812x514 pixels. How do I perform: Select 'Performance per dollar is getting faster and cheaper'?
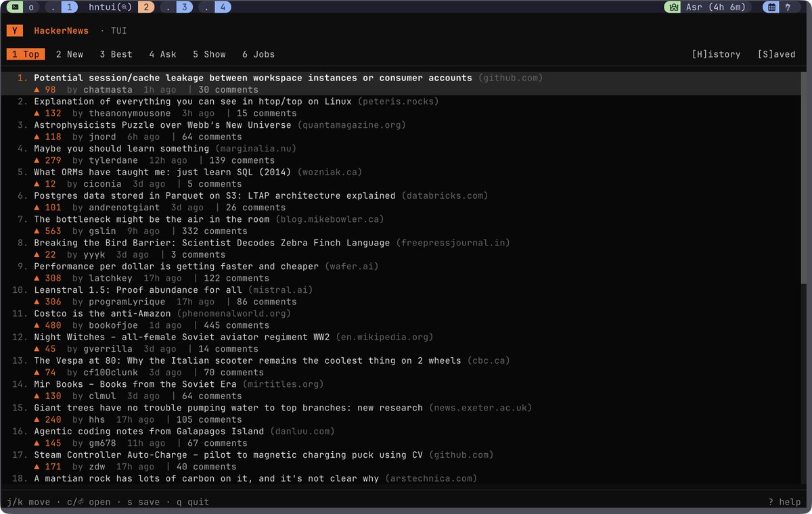pos(176,266)
